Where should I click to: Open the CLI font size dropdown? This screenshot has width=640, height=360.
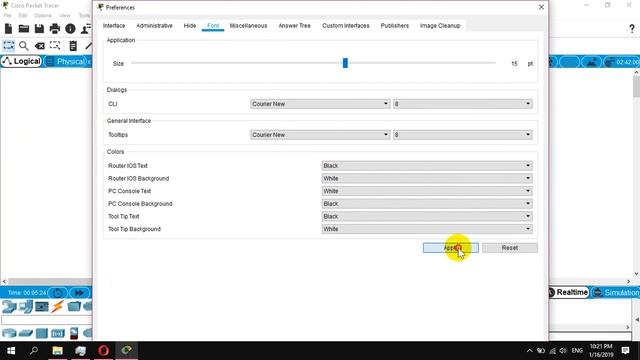pos(462,104)
